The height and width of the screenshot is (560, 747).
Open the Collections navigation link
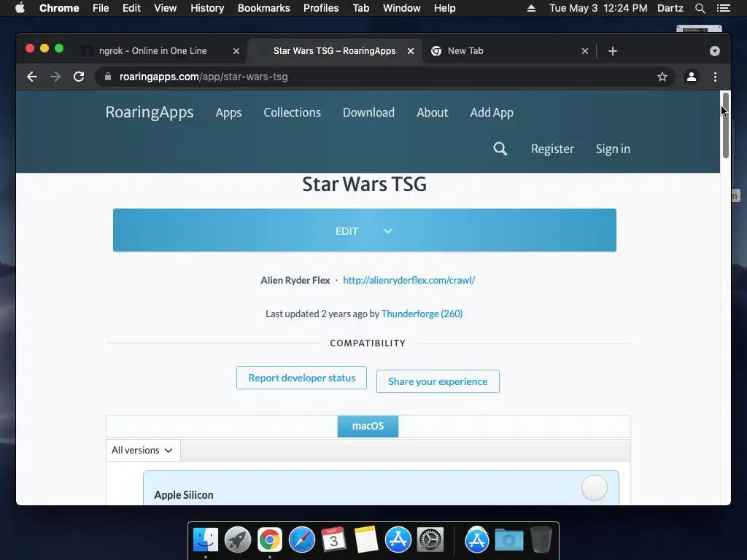pyautogui.click(x=292, y=112)
